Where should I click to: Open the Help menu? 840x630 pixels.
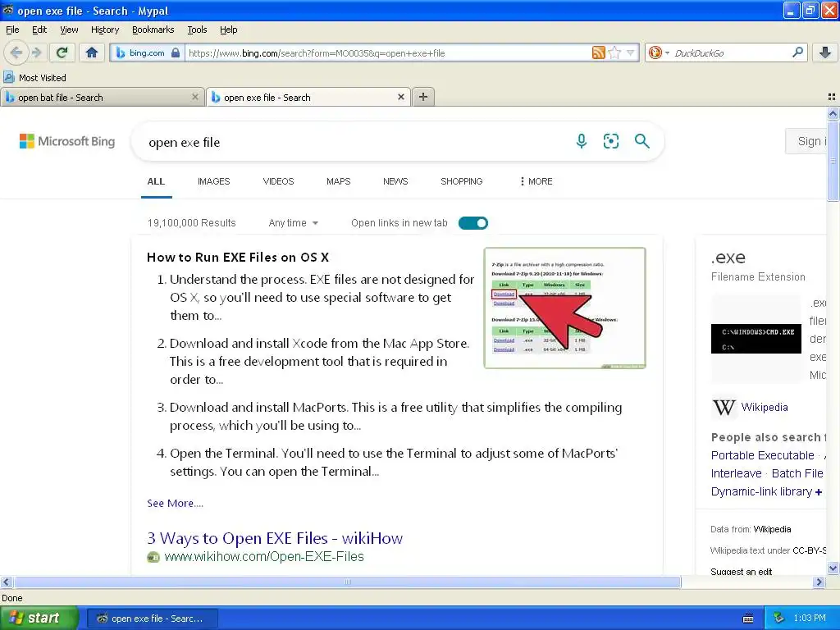(x=229, y=30)
